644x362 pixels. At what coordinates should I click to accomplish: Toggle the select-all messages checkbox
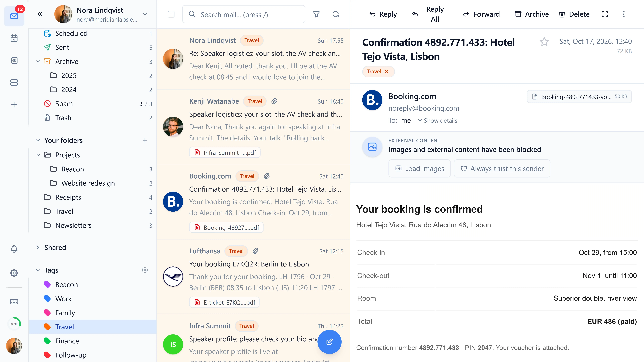point(171,14)
